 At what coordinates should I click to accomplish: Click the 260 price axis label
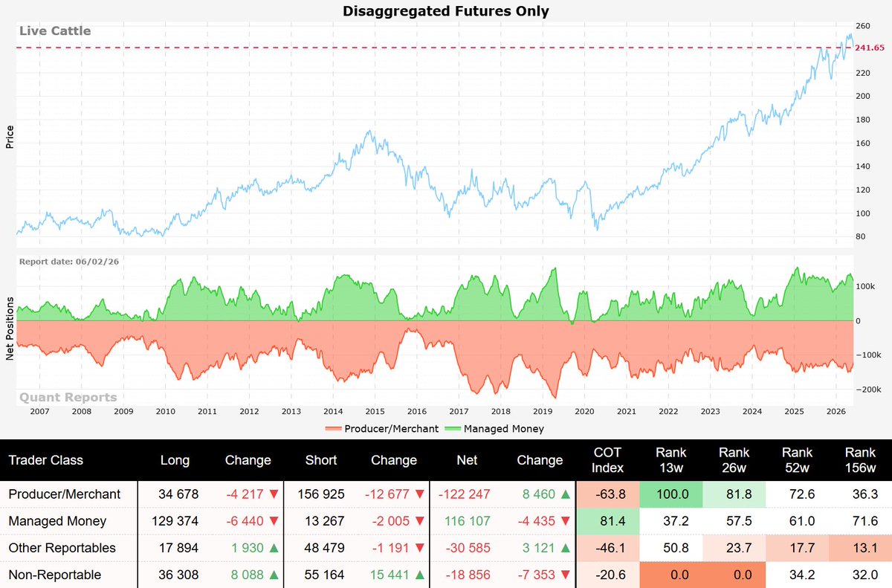862,25
